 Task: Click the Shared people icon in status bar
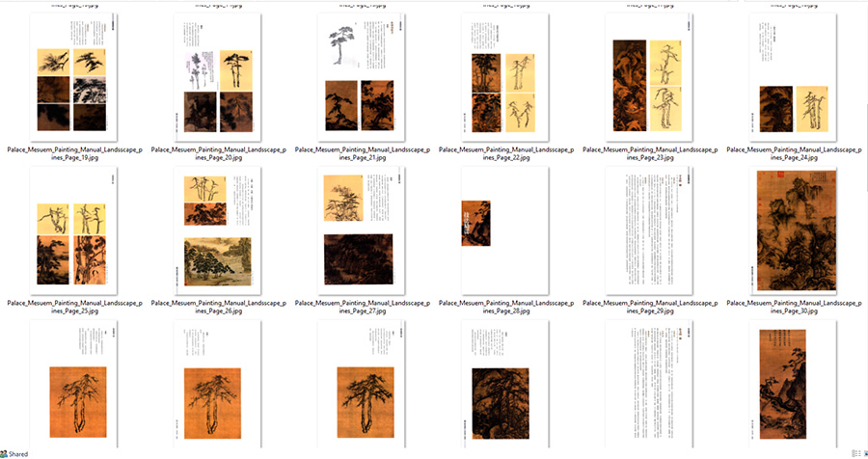click(3, 454)
